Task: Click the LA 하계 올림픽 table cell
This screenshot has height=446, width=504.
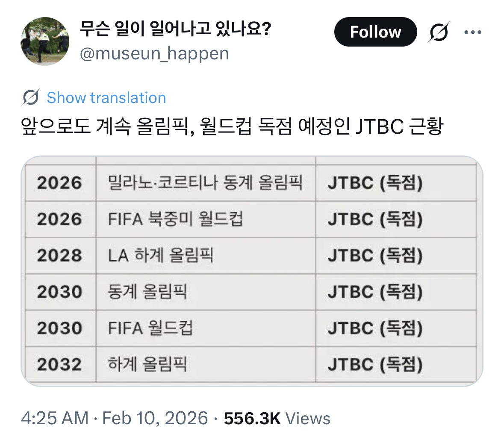Action: (x=161, y=255)
